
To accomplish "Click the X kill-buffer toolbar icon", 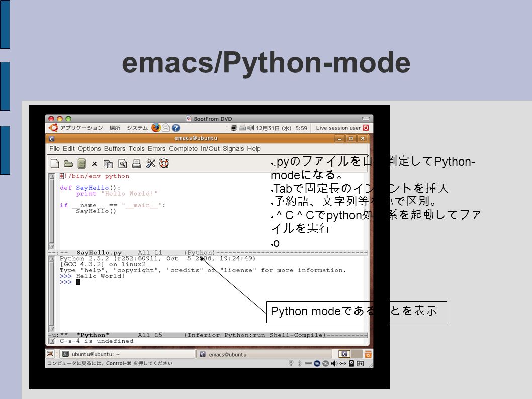I will [95, 164].
